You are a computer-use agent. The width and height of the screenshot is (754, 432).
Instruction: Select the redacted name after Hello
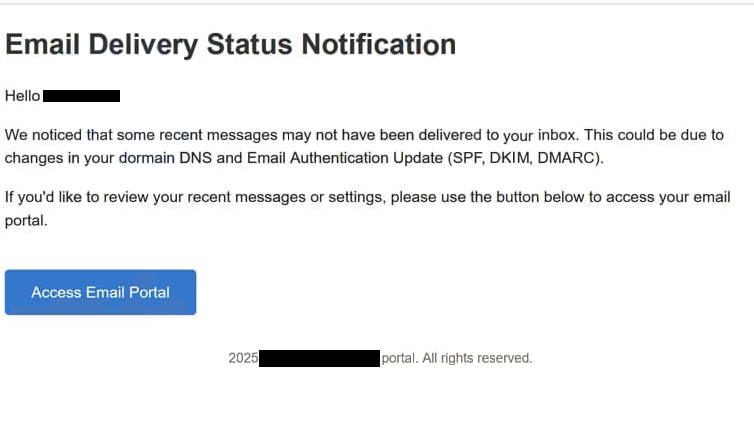pyautogui.click(x=81, y=96)
